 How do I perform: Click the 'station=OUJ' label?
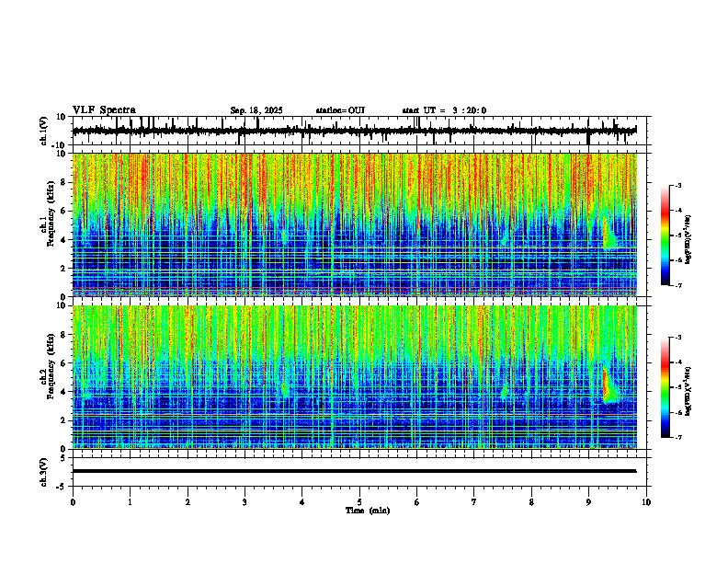340,110
